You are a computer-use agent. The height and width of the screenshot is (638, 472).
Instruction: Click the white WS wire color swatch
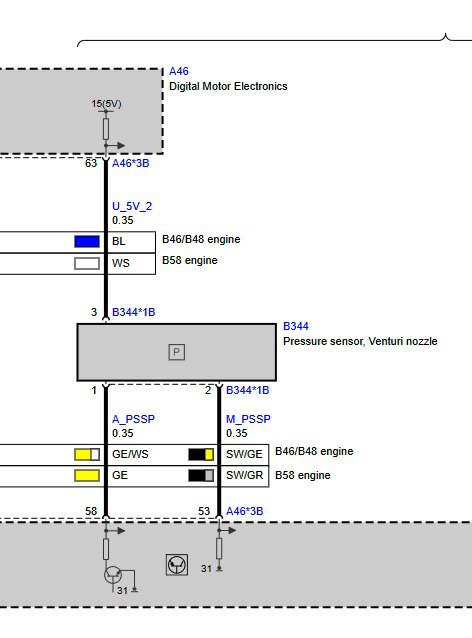tap(87, 263)
